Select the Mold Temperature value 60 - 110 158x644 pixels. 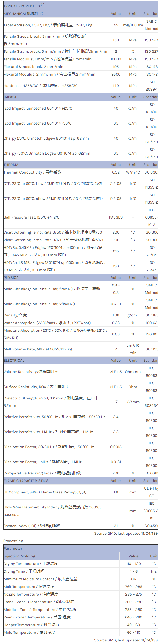pyautogui.click(x=133, y=633)
